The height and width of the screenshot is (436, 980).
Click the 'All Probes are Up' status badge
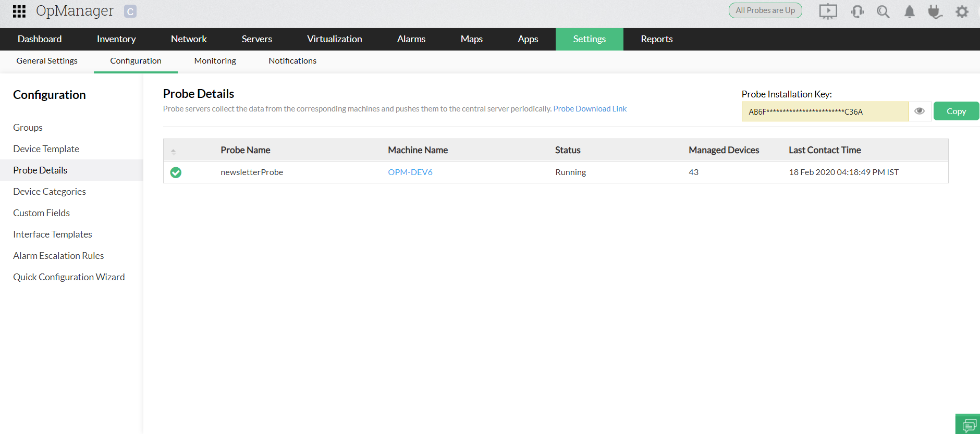tap(765, 10)
